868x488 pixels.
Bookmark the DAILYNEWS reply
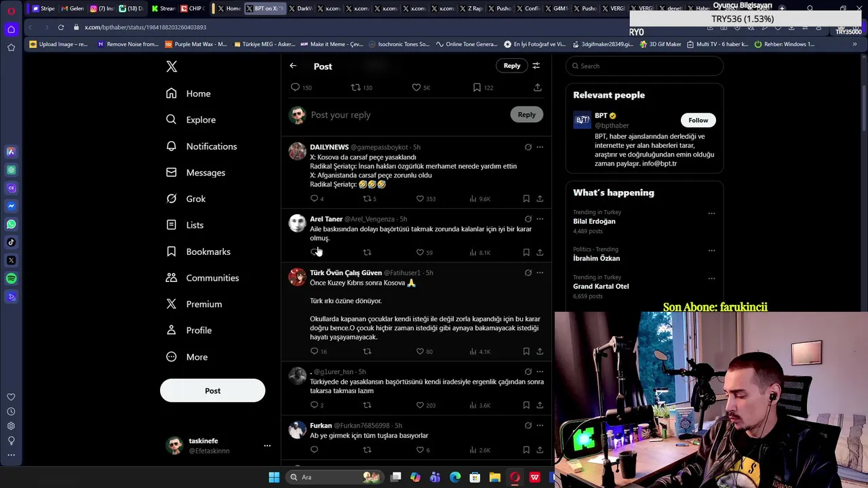(x=526, y=199)
